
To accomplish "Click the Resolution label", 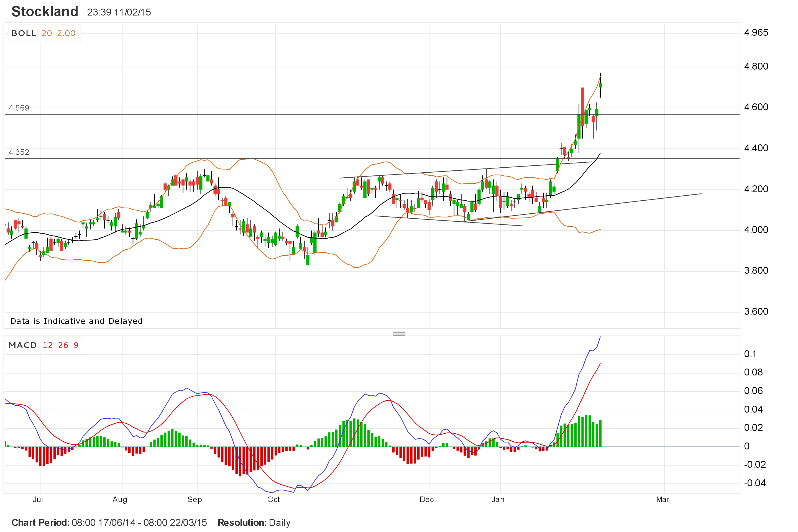I will [x=242, y=523].
